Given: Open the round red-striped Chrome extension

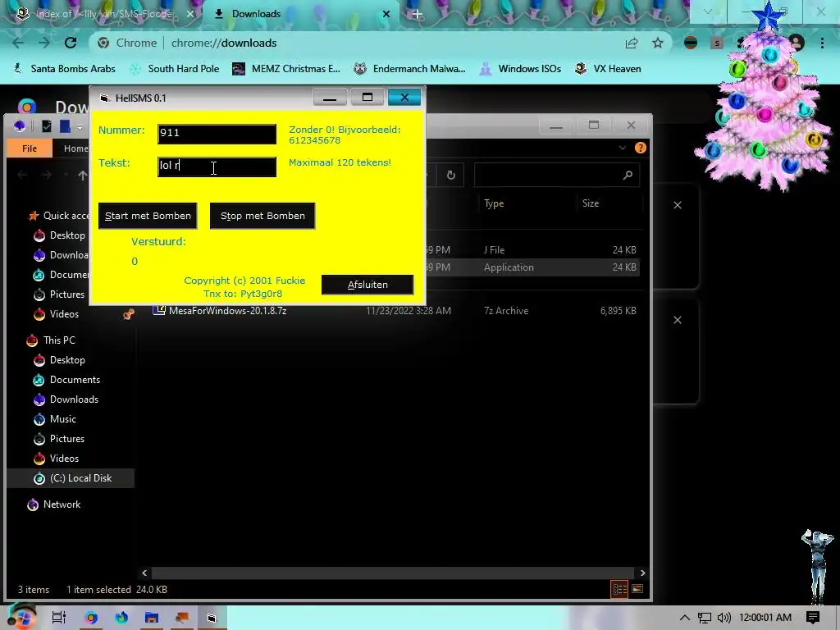Looking at the screenshot, I should 691,43.
